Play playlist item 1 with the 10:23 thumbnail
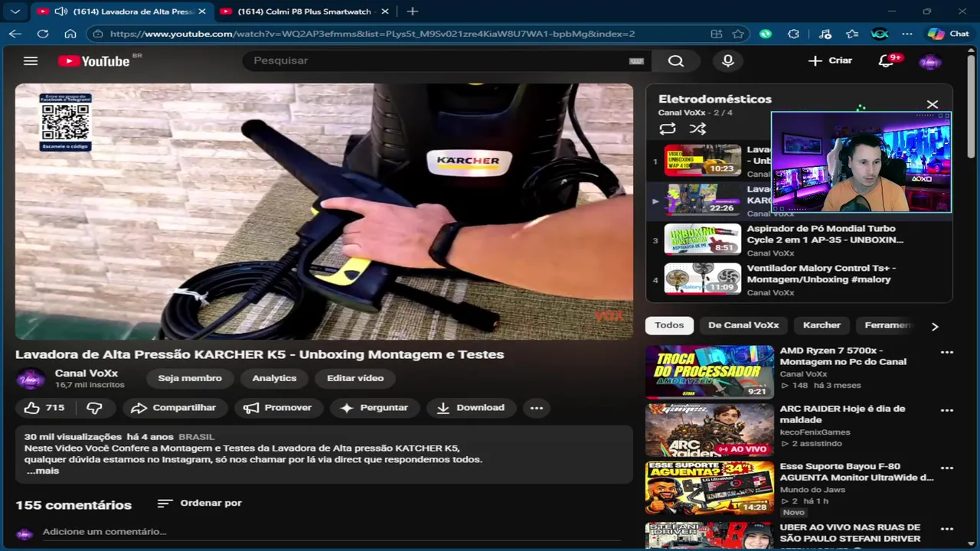Image resolution: width=980 pixels, height=551 pixels. 702,160
